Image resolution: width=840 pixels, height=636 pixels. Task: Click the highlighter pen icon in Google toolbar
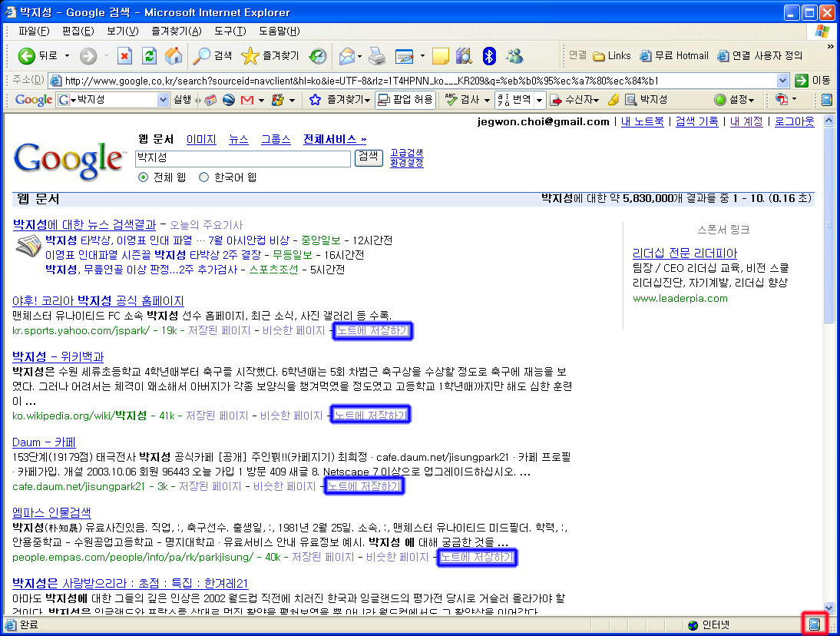(614, 100)
